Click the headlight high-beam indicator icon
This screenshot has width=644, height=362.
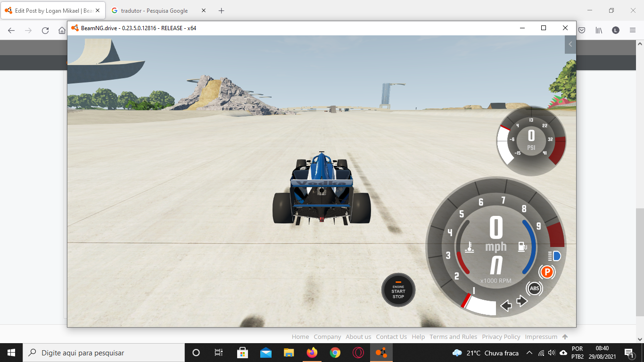[x=554, y=256]
